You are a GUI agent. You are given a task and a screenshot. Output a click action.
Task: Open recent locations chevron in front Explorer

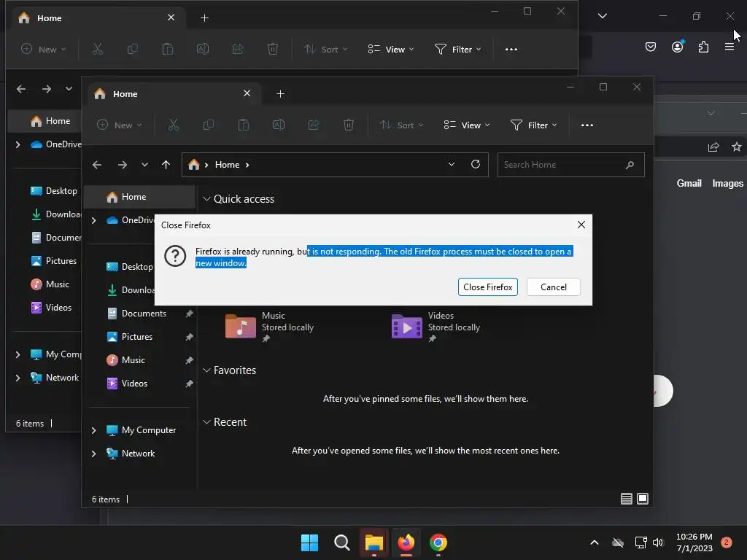pos(145,165)
